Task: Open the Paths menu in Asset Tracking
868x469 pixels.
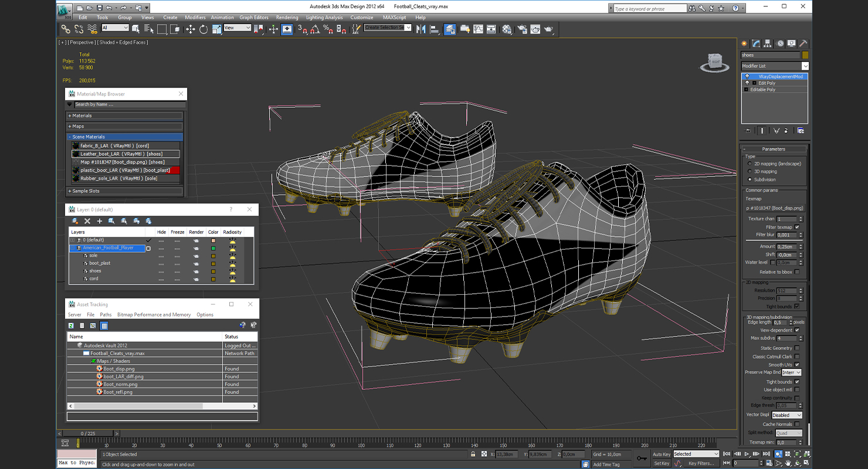Action: (x=106, y=315)
